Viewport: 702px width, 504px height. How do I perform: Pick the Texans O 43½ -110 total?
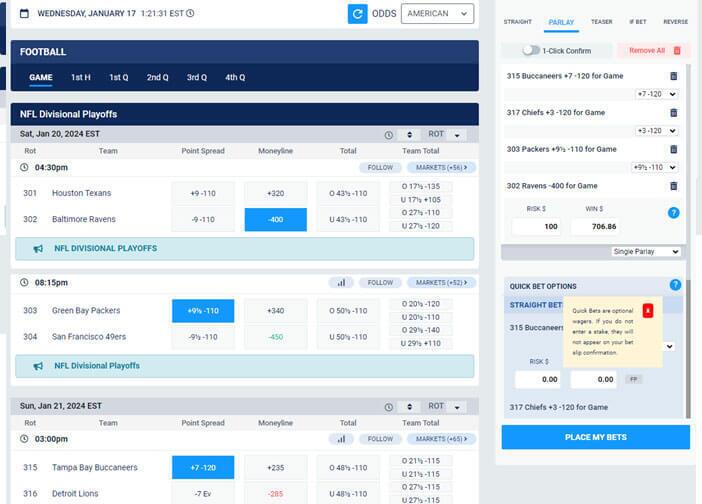click(348, 193)
